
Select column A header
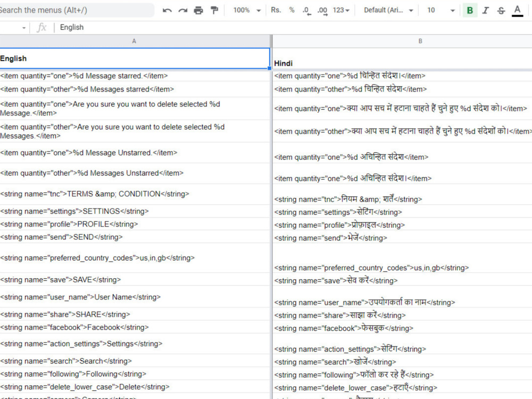click(x=135, y=41)
